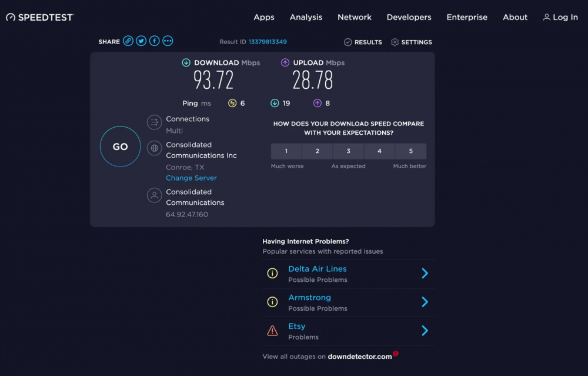Click the download latency icon beside 19
This screenshot has width=588, height=376.
click(275, 103)
